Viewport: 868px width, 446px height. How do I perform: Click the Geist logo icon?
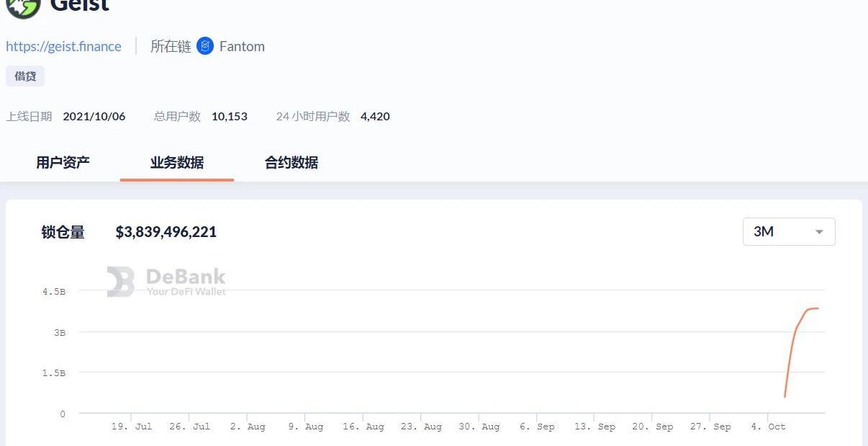(x=23, y=6)
